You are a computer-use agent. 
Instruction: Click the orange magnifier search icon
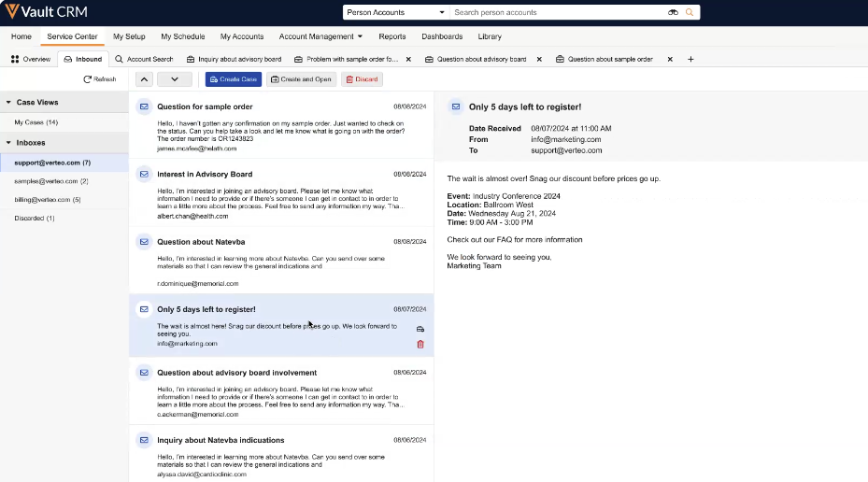[690, 12]
